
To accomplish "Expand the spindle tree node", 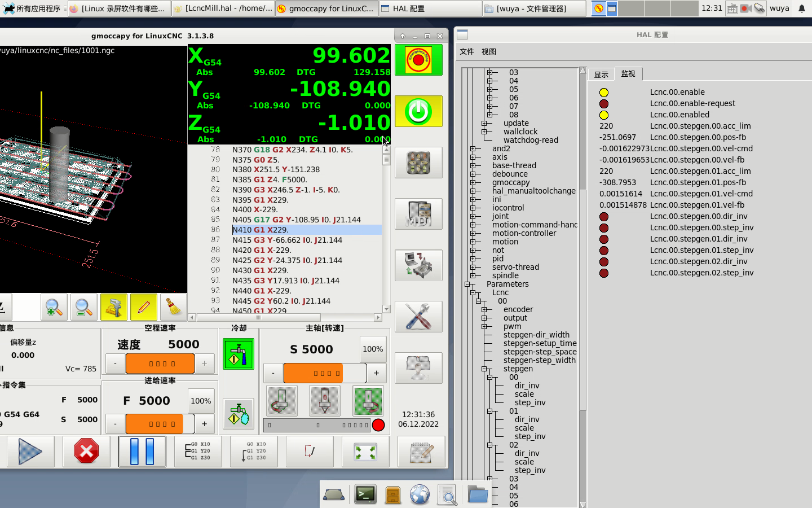I will (x=473, y=276).
